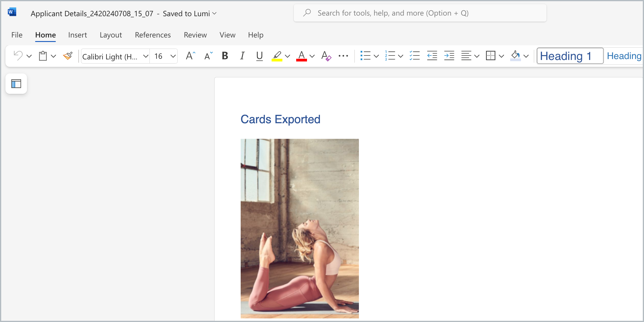
Task: Decrease the paragraph indent
Action: 432,56
